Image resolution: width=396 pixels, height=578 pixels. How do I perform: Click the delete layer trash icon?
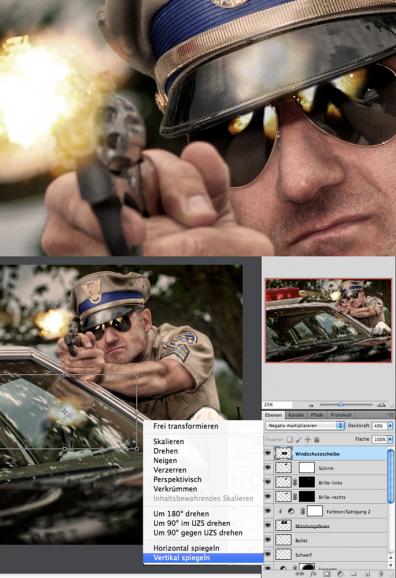pos(381,574)
